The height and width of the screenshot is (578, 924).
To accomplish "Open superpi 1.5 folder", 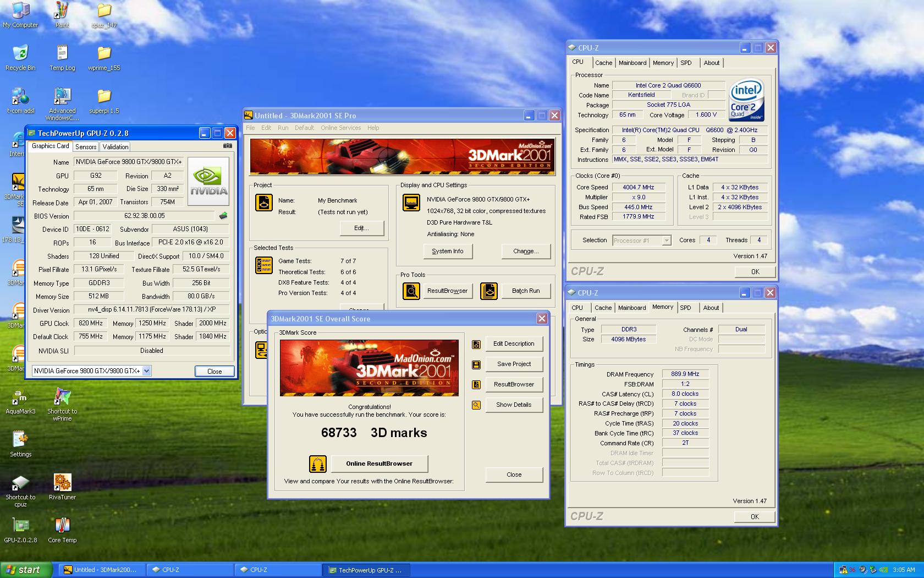I will coord(104,101).
